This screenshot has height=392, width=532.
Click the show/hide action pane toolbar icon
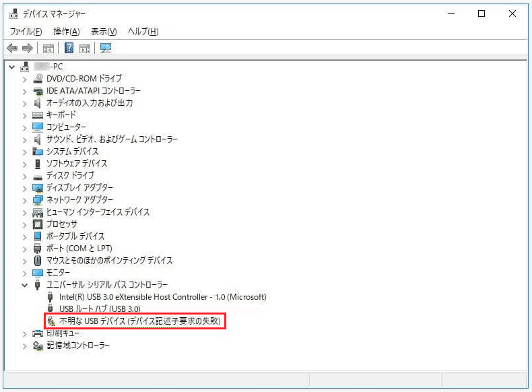(85, 48)
